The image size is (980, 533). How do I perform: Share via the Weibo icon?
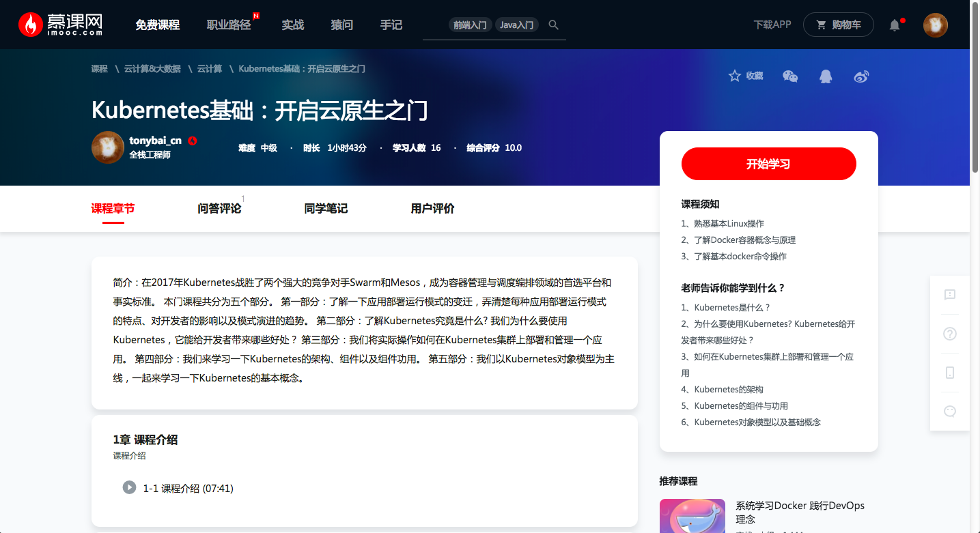862,76
